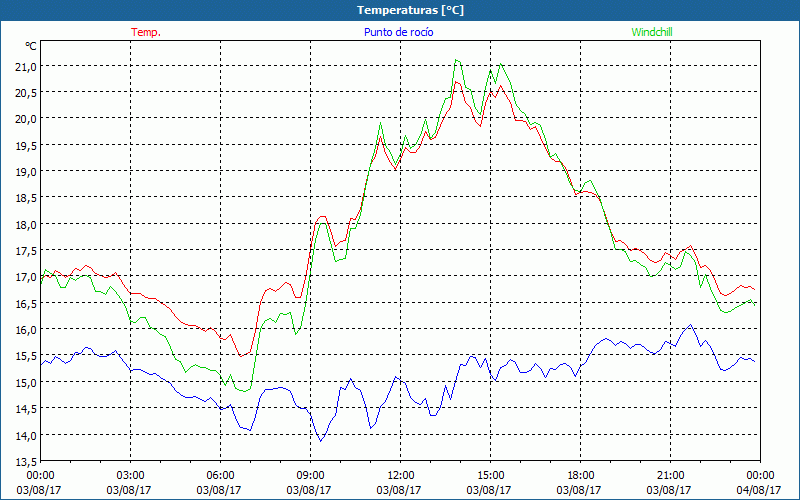Screen dimensions: 800x500
Task: Click the 21:00 time label
Action: click(x=670, y=475)
